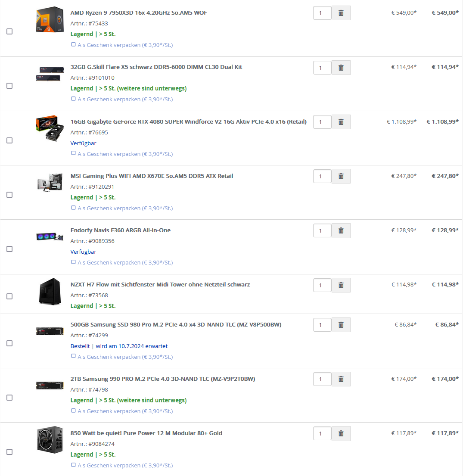Image resolution: width=463 pixels, height=476 pixels.
Task: Tick the Endorfy Navis F360 row checkbox
Action: pos(9,249)
